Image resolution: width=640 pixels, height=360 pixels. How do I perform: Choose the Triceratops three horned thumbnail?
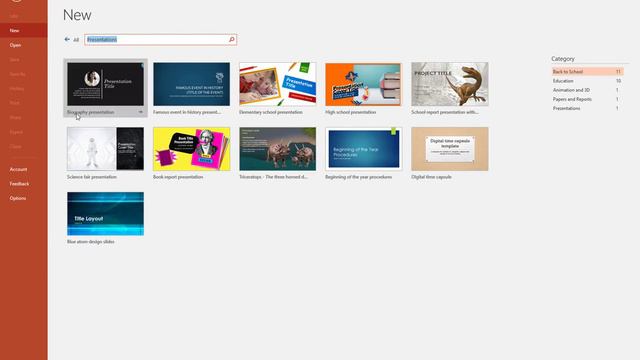click(278, 149)
